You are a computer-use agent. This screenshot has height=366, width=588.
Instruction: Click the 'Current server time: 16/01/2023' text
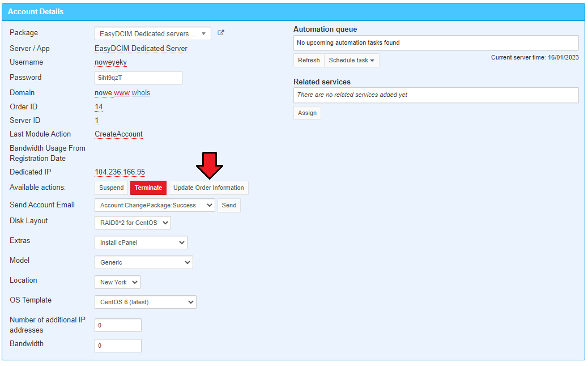tap(535, 57)
